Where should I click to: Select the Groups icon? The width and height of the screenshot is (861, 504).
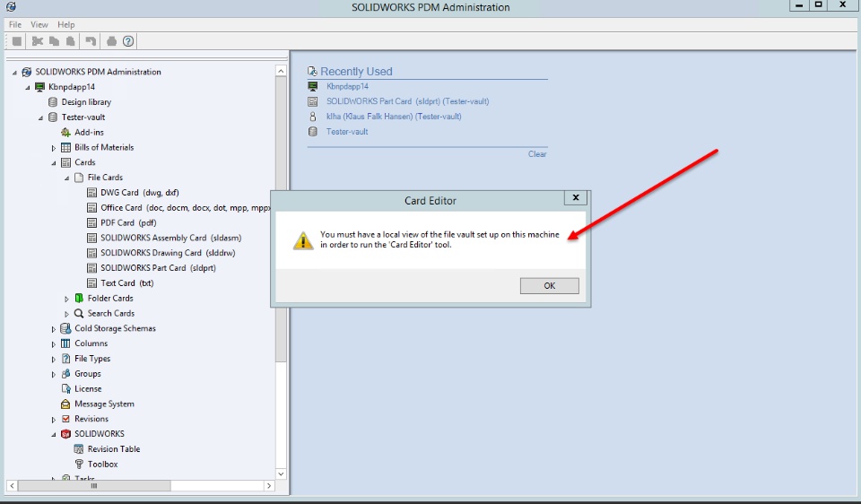pyautogui.click(x=65, y=374)
